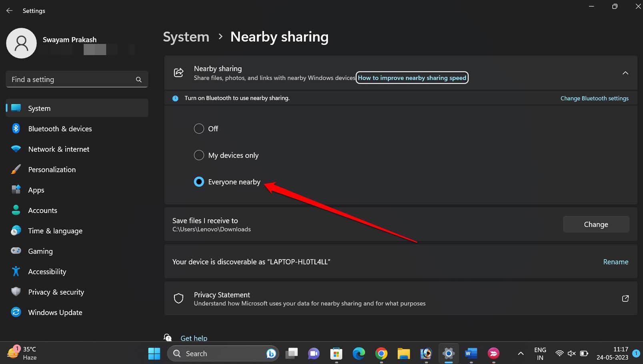Show hidden icons chevron in system tray
643x364 pixels.
521,354
